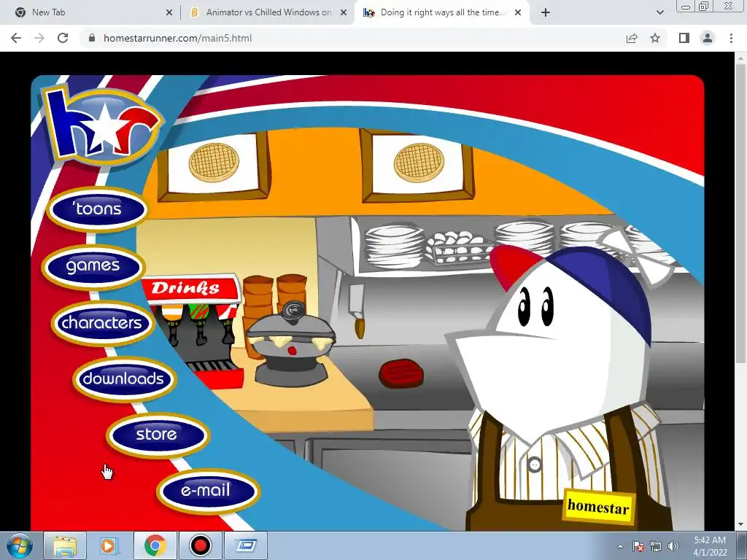Open the downloads page
747x560 pixels.
click(124, 379)
